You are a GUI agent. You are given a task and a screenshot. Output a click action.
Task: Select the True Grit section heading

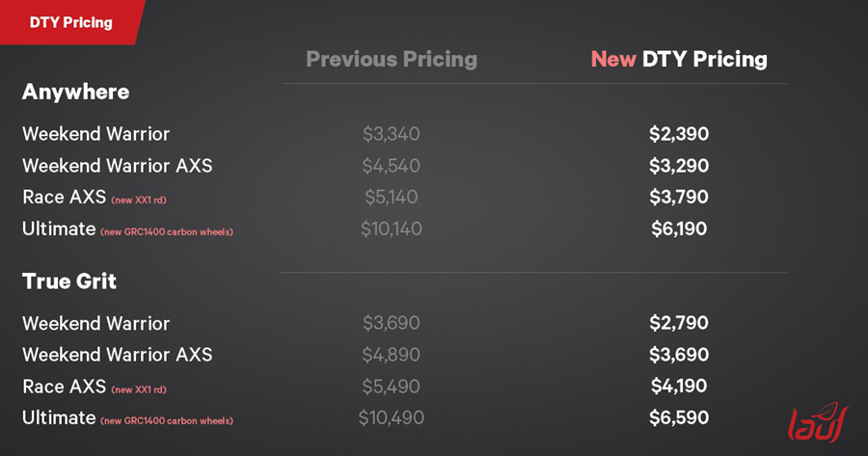[x=69, y=282]
